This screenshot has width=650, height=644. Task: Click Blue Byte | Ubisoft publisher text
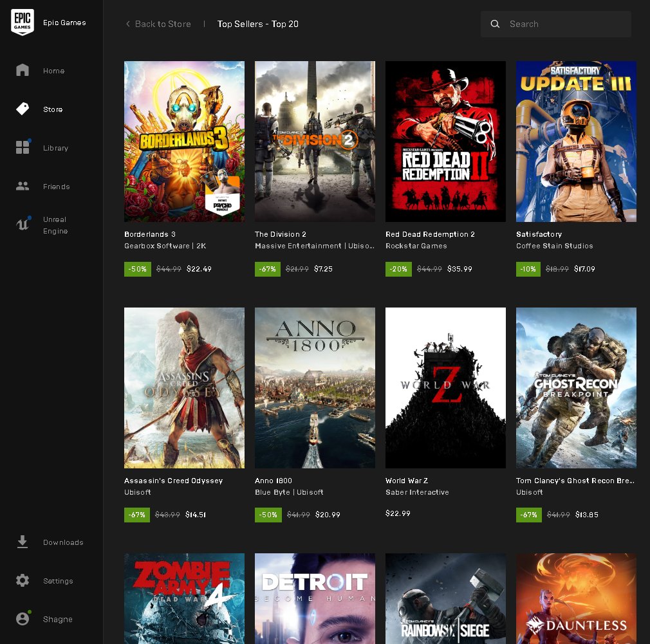tap(289, 492)
